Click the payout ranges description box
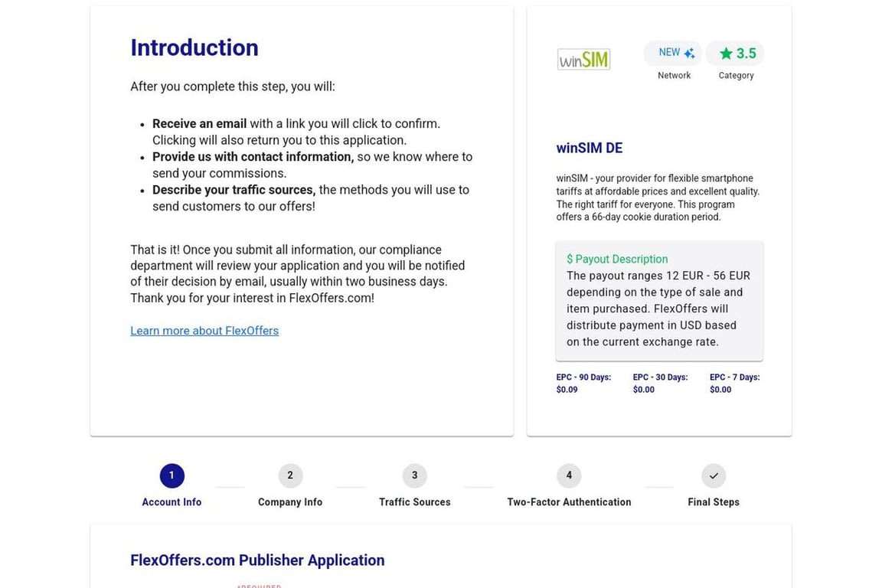Viewport: 882px width, 588px height. point(659,301)
